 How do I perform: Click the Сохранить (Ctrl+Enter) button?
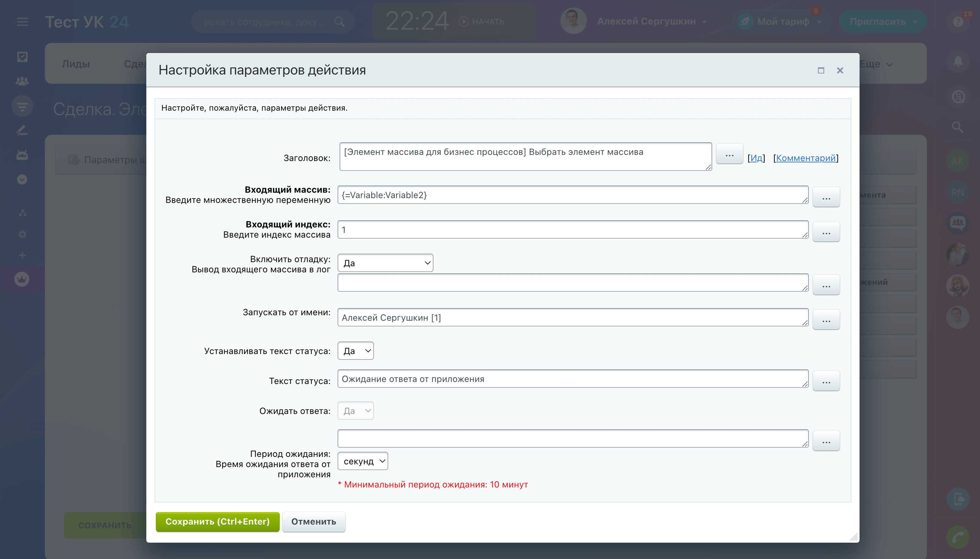tap(217, 521)
